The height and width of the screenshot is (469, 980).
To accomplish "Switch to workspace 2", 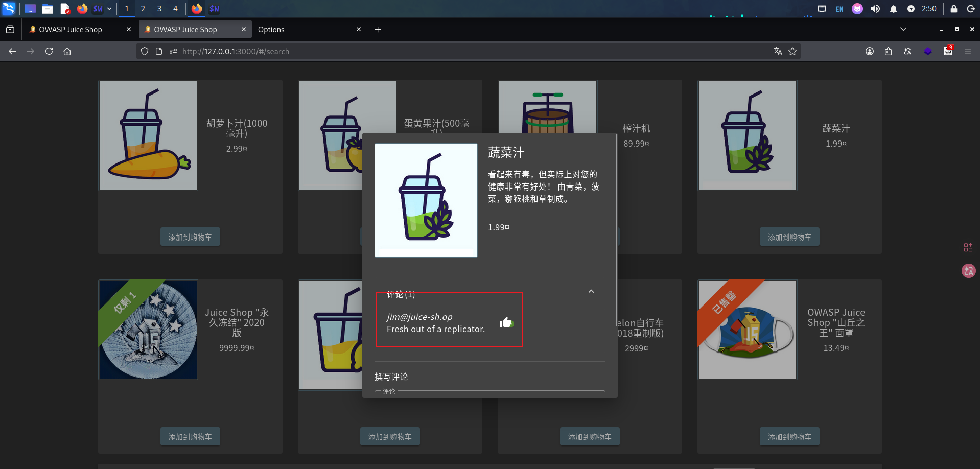I will (143, 9).
